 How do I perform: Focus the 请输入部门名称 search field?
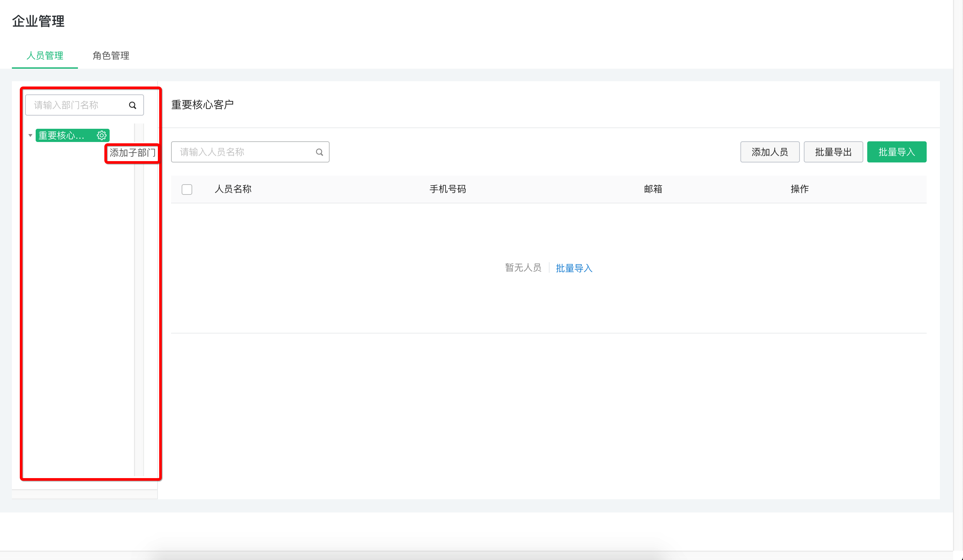pyautogui.click(x=85, y=105)
